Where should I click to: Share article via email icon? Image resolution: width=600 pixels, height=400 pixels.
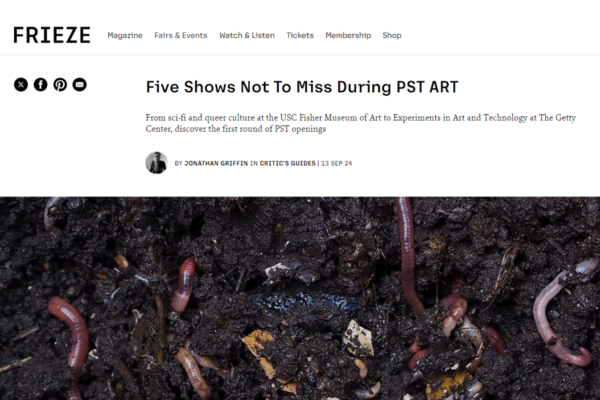tap(80, 84)
